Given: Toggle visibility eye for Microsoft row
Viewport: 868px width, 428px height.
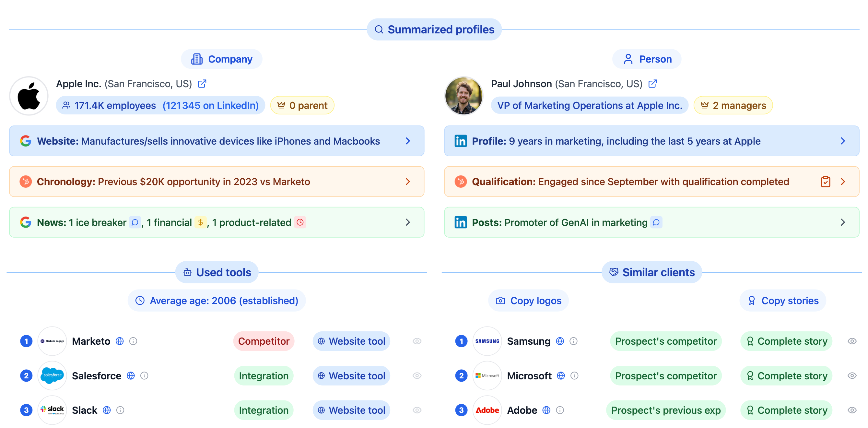Looking at the screenshot, I should [x=852, y=375].
